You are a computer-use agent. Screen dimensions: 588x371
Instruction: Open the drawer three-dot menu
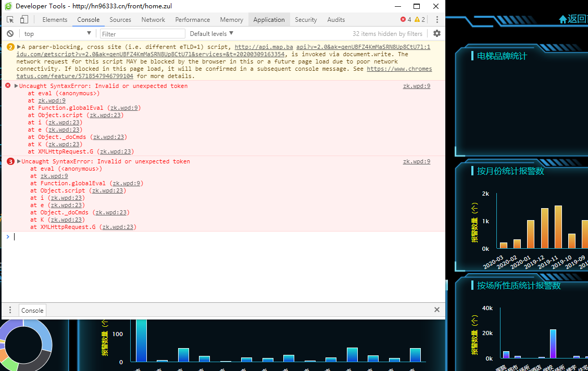pos(10,310)
